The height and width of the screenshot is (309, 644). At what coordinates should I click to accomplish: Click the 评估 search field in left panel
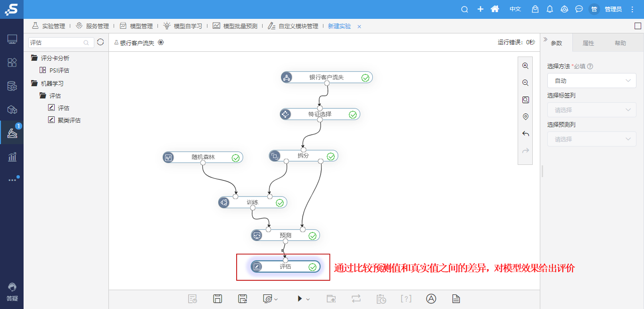tap(61, 42)
